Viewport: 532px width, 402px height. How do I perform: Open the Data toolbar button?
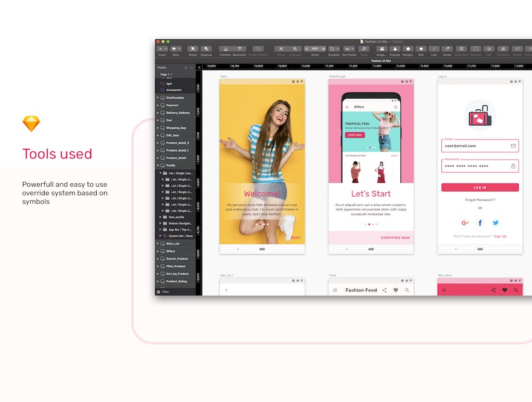point(175,49)
